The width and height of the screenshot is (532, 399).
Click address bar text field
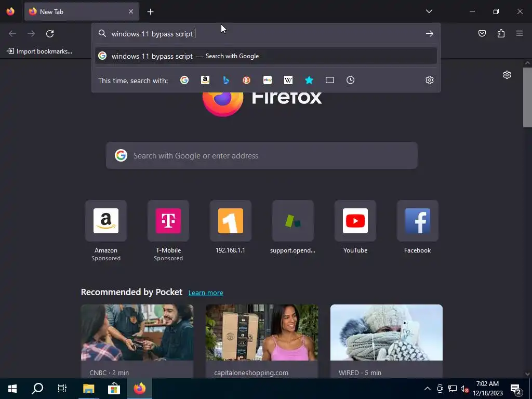[x=266, y=34]
